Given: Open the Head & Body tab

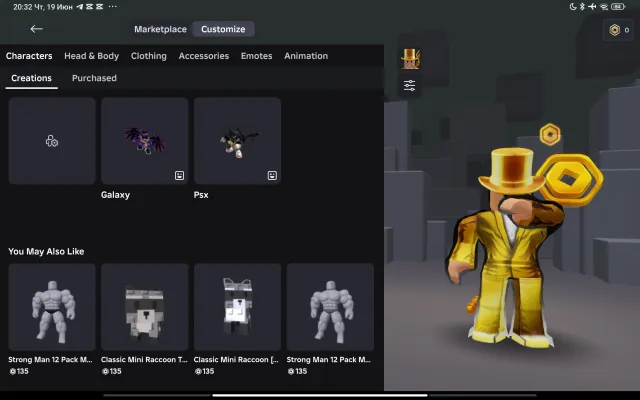Looking at the screenshot, I should click(91, 56).
